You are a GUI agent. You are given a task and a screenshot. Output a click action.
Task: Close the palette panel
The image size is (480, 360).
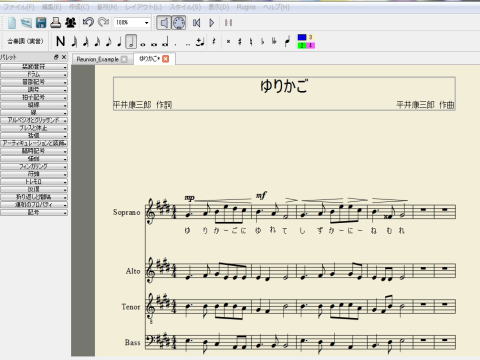point(64,57)
